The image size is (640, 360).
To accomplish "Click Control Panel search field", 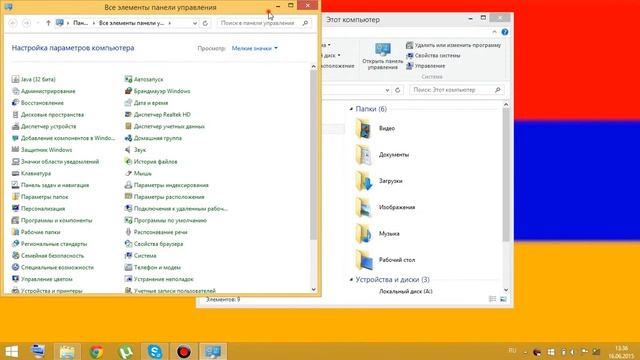I will [x=264, y=23].
